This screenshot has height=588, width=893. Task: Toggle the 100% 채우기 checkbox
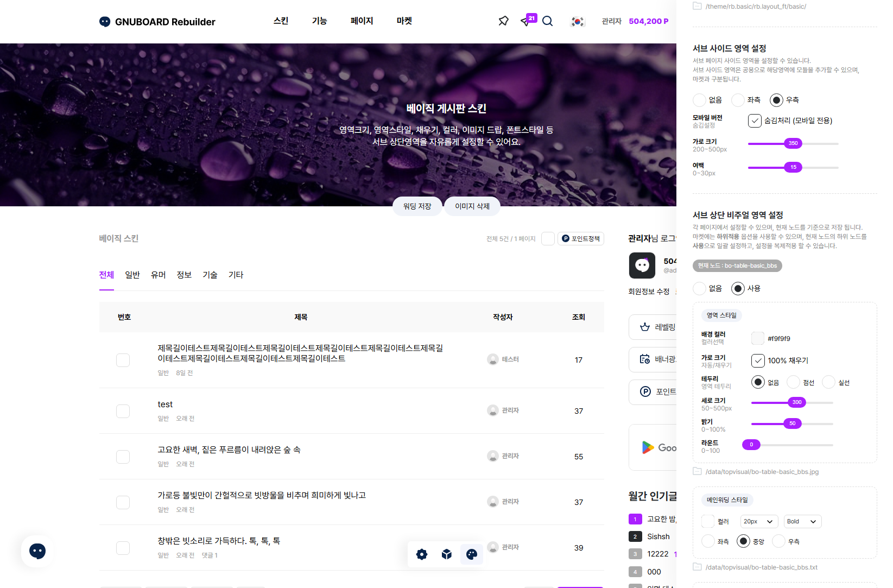758,361
